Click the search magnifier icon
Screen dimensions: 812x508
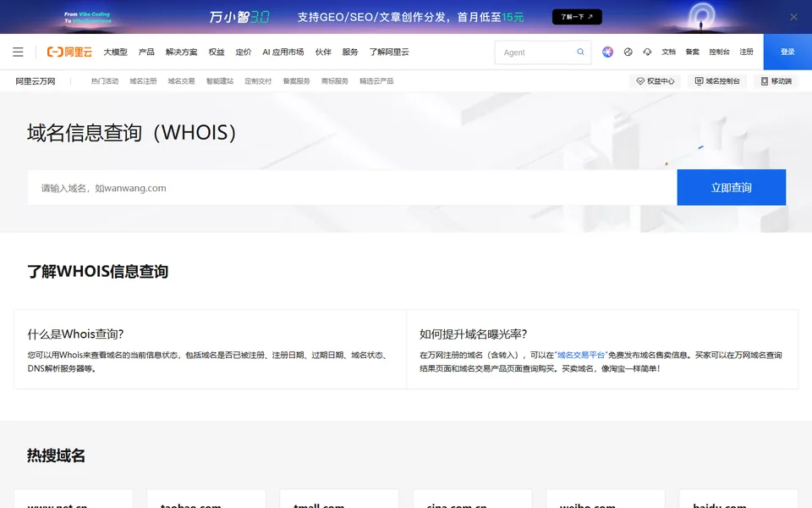(x=580, y=52)
